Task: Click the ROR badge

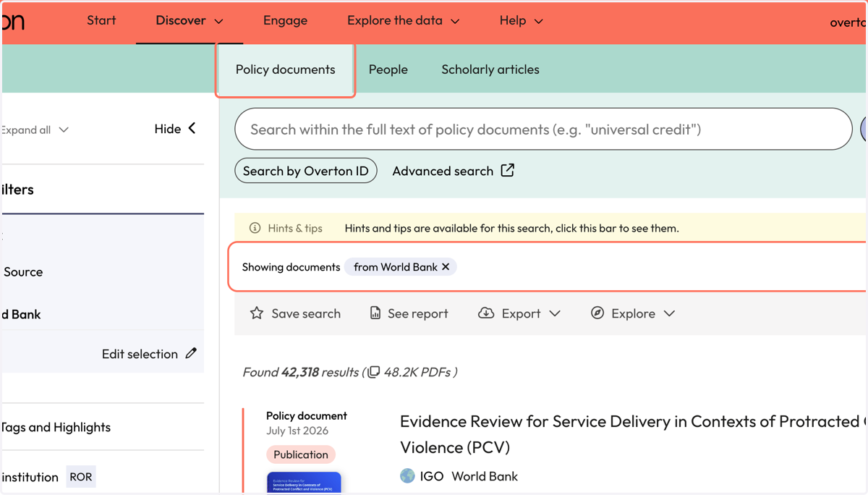Action: [80, 477]
